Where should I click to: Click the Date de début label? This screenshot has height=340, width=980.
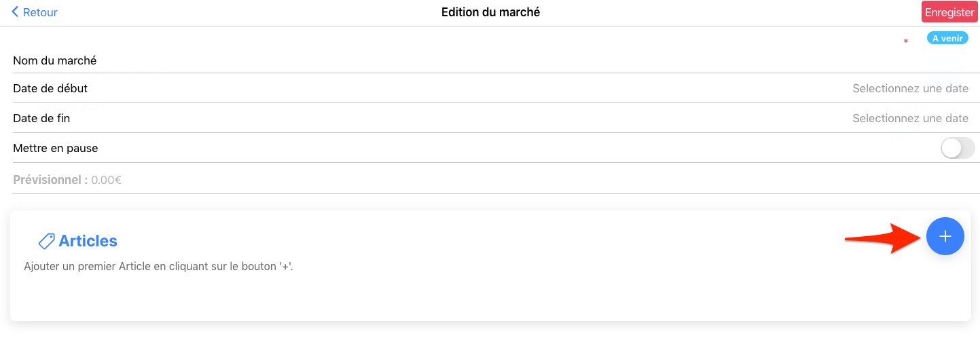[x=50, y=88]
